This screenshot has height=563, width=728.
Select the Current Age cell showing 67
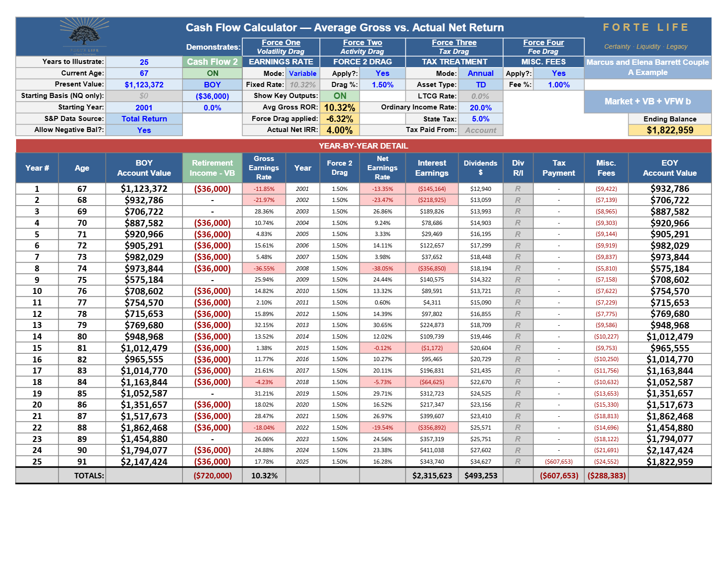tap(144, 73)
